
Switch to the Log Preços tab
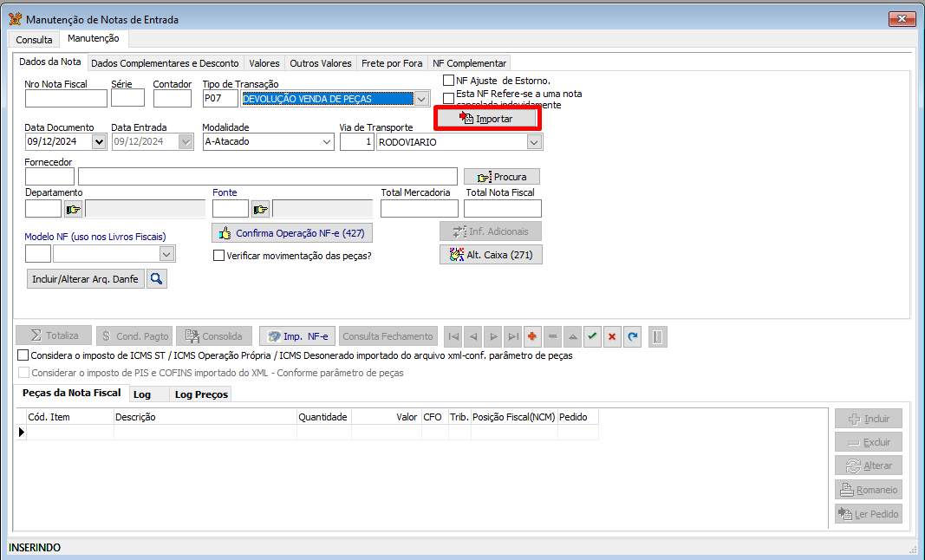[x=201, y=394]
